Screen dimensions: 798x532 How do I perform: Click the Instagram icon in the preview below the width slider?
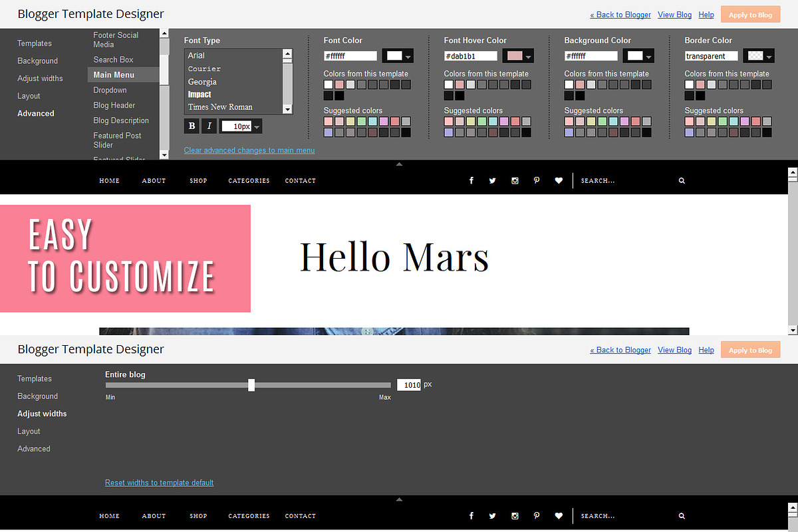click(x=515, y=515)
